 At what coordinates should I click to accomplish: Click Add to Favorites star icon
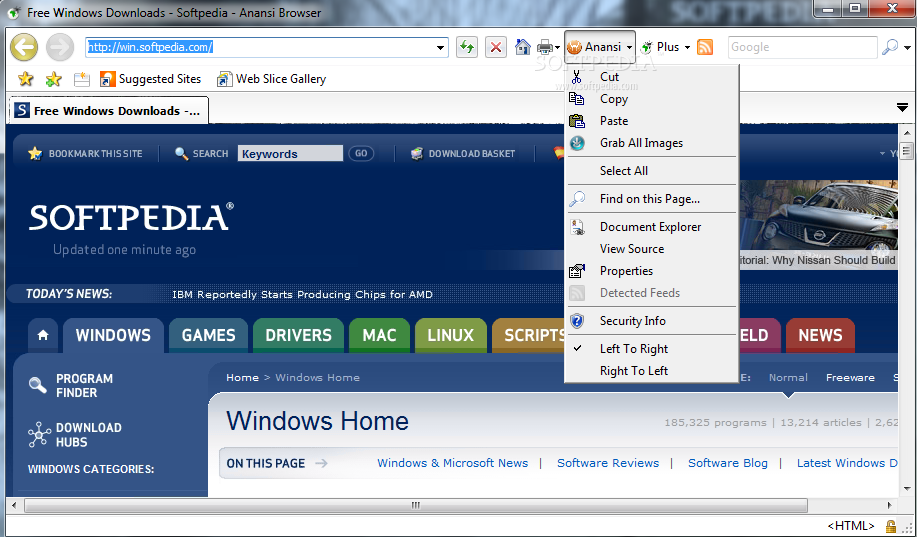(53, 78)
